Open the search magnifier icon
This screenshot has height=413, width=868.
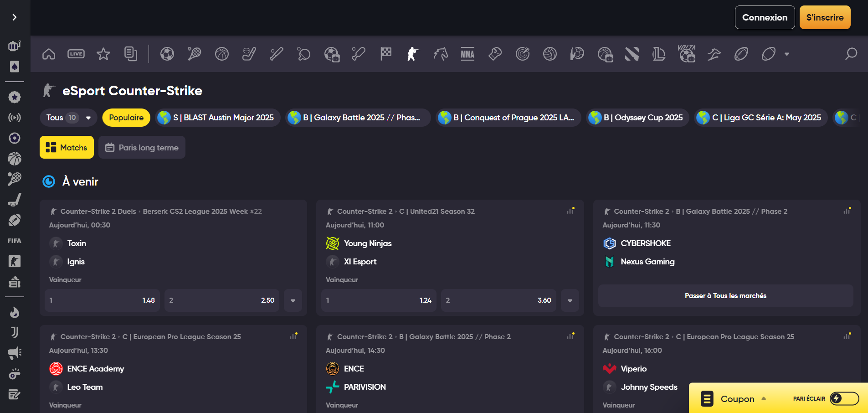tap(851, 54)
